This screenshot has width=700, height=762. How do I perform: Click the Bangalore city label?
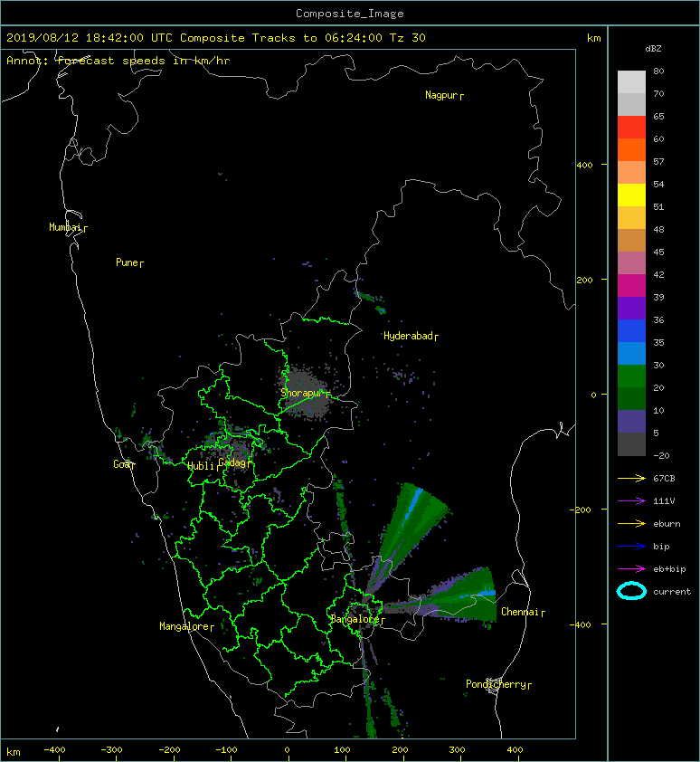tap(355, 619)
